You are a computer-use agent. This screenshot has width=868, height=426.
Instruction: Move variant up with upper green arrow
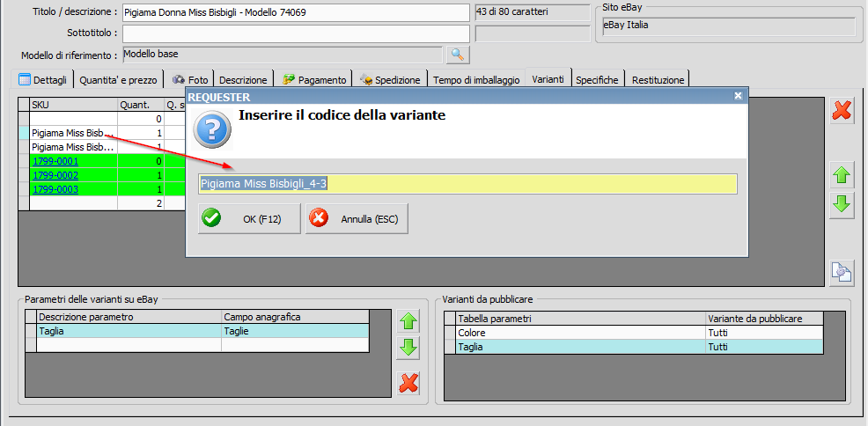842,177
